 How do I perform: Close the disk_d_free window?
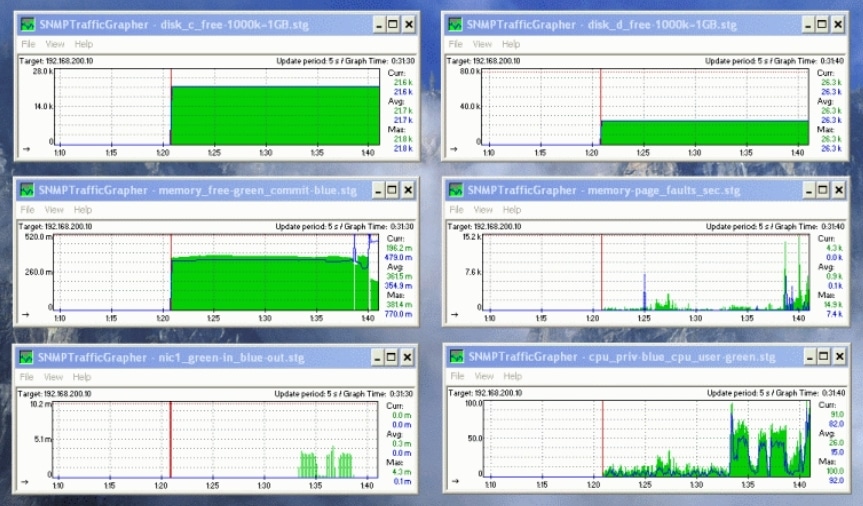click(838, 24)
